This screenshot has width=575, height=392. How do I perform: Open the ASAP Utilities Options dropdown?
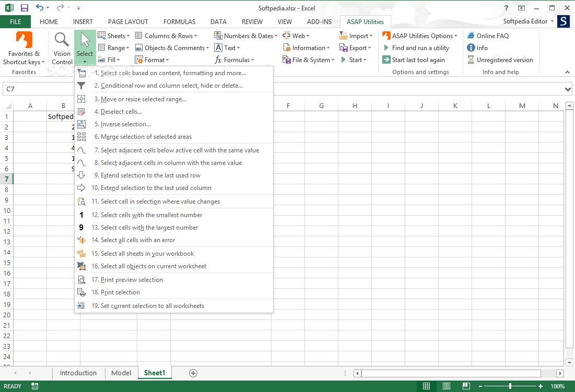(420, 36)
